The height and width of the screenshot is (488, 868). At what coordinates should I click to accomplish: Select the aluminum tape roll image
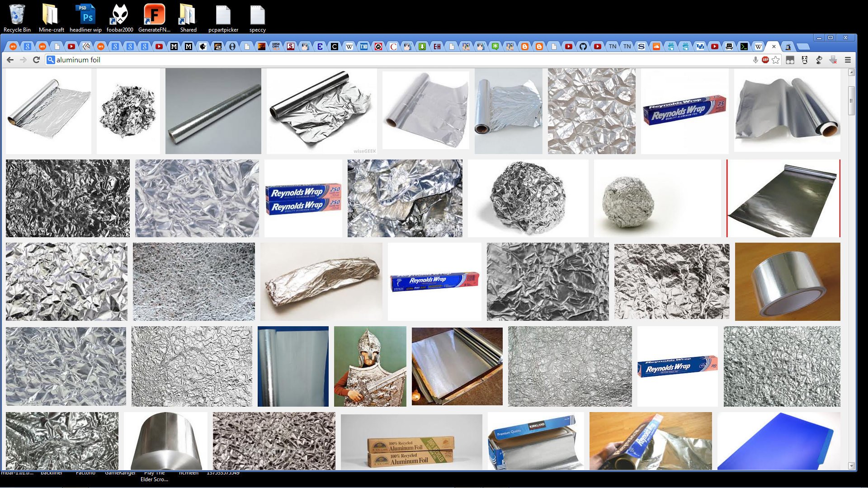(x=787, y=282)
